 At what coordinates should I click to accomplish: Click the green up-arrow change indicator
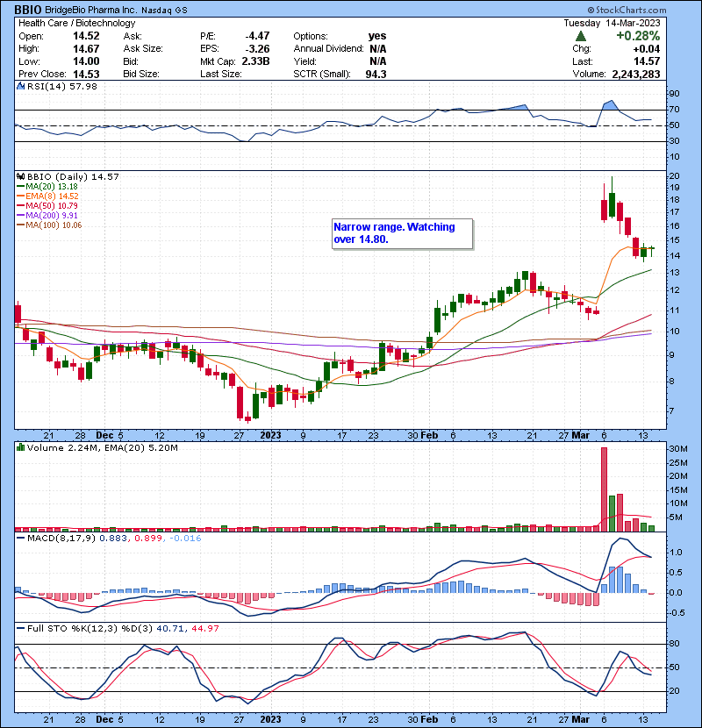pyautogui.click(x=580, y=36)
